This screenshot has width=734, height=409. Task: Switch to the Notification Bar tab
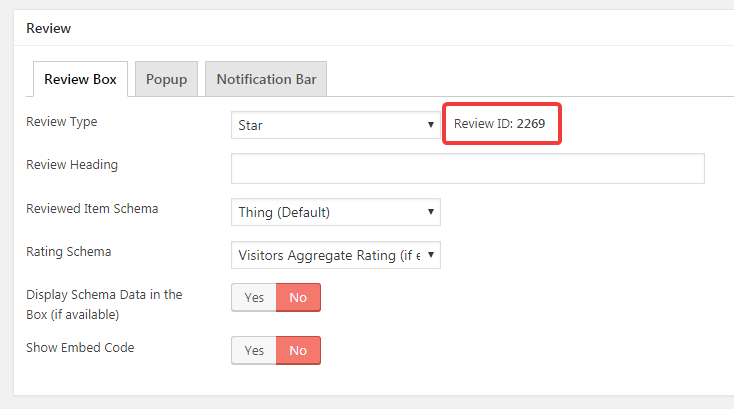tap(265, 79)
